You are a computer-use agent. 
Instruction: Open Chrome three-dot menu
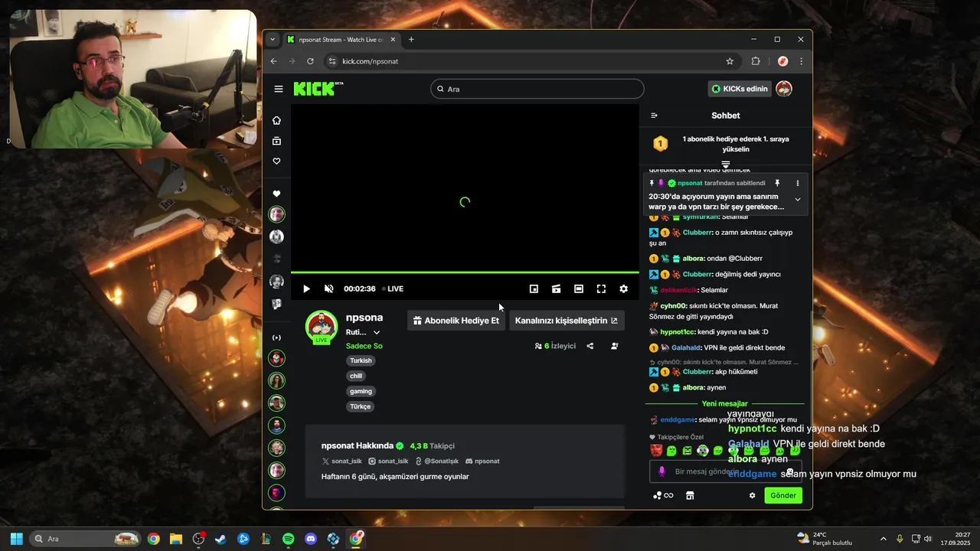[801, 61]
